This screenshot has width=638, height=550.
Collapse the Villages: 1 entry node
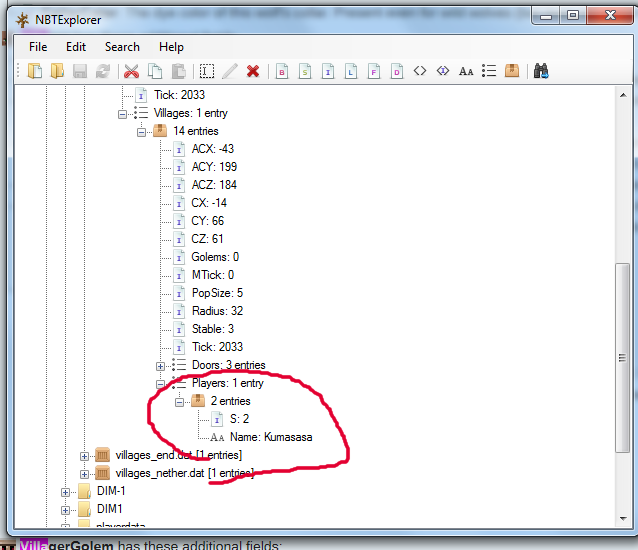[123, 113]
